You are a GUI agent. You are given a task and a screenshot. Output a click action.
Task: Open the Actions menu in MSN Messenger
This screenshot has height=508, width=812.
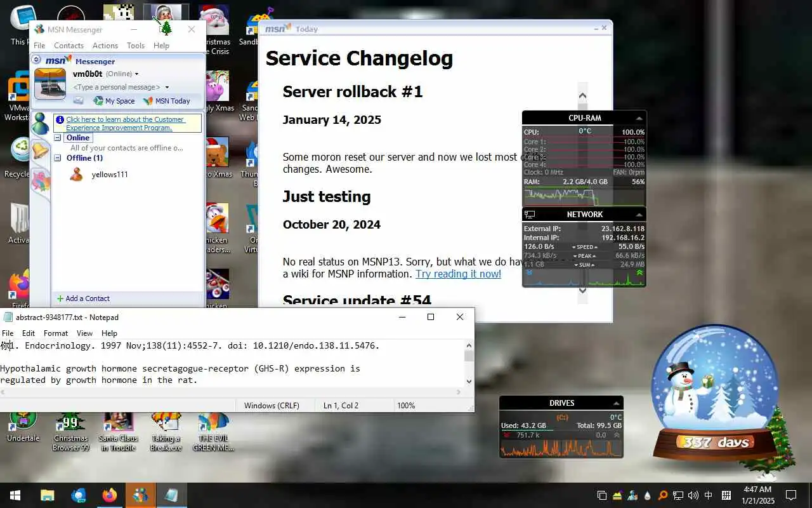click(x=105, y=46)
